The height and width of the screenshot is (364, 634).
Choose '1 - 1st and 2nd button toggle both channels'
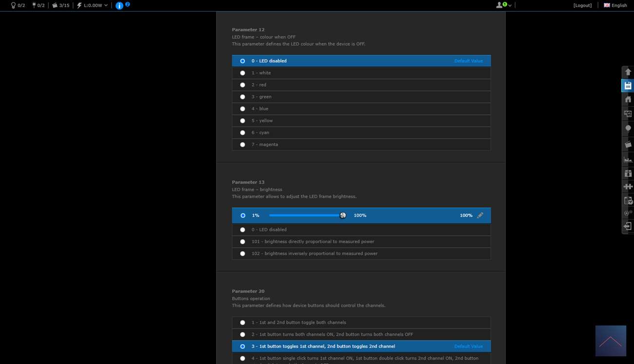(x=242, y=323)
